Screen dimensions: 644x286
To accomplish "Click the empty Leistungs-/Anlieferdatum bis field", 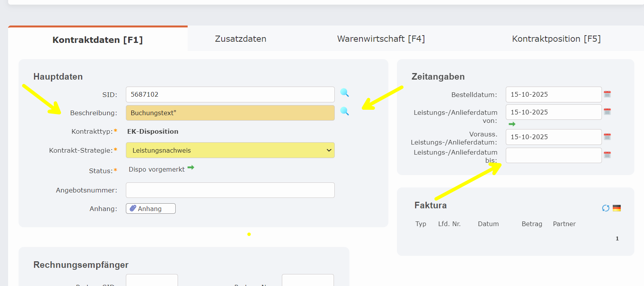I will pos(553,155).
